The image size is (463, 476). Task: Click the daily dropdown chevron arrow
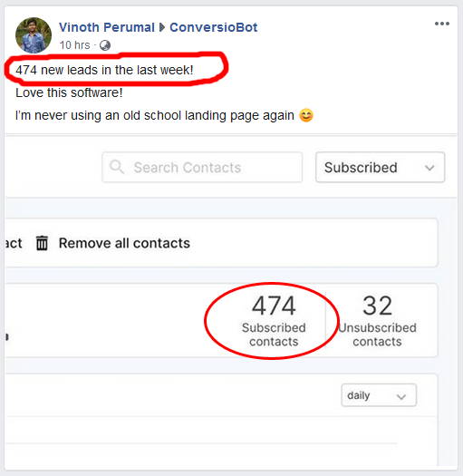tap(401, 396)
